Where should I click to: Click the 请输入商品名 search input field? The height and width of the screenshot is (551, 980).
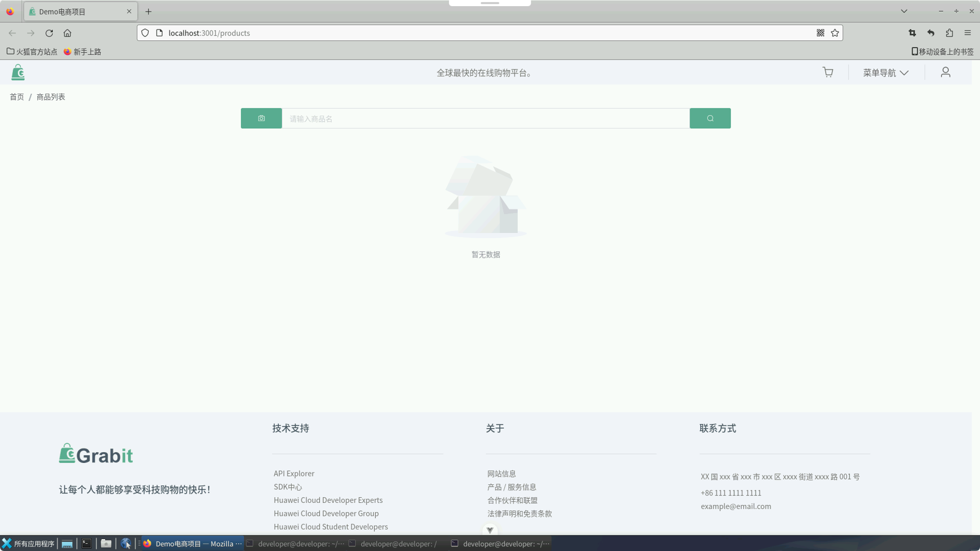click(x=485, y=119)
